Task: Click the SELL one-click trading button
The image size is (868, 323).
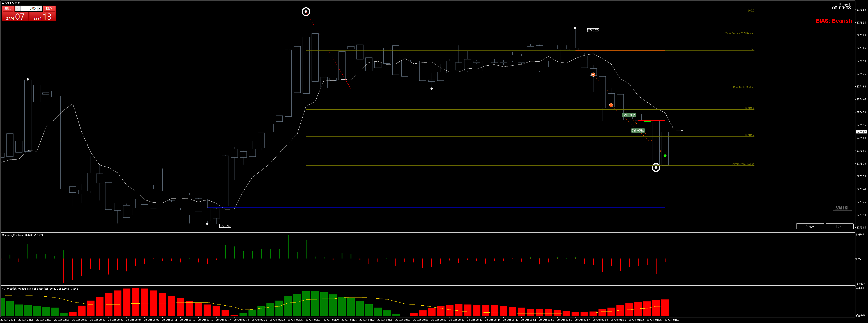Action: pyautogui.click(x=8, y=8)
